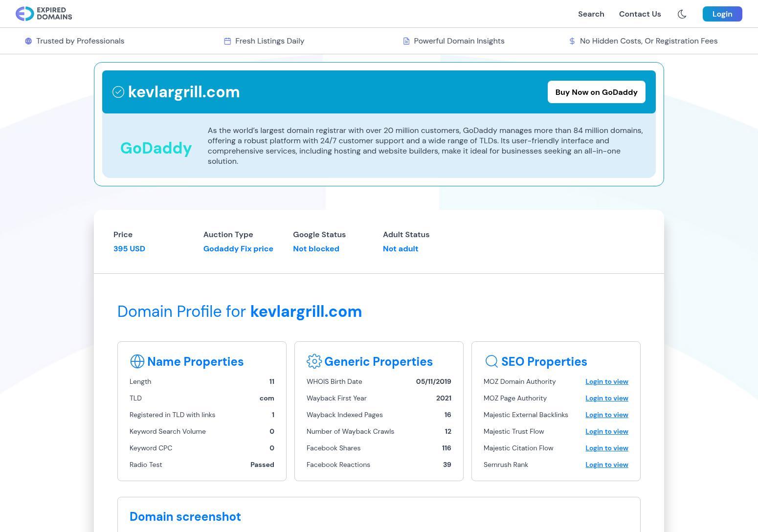
Task: Click the document icon beside Powerful Domain Insights
Action: (x=406, y=41)
